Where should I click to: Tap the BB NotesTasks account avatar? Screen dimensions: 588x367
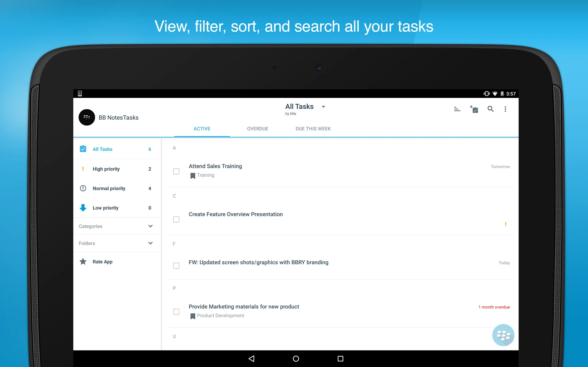87,117
